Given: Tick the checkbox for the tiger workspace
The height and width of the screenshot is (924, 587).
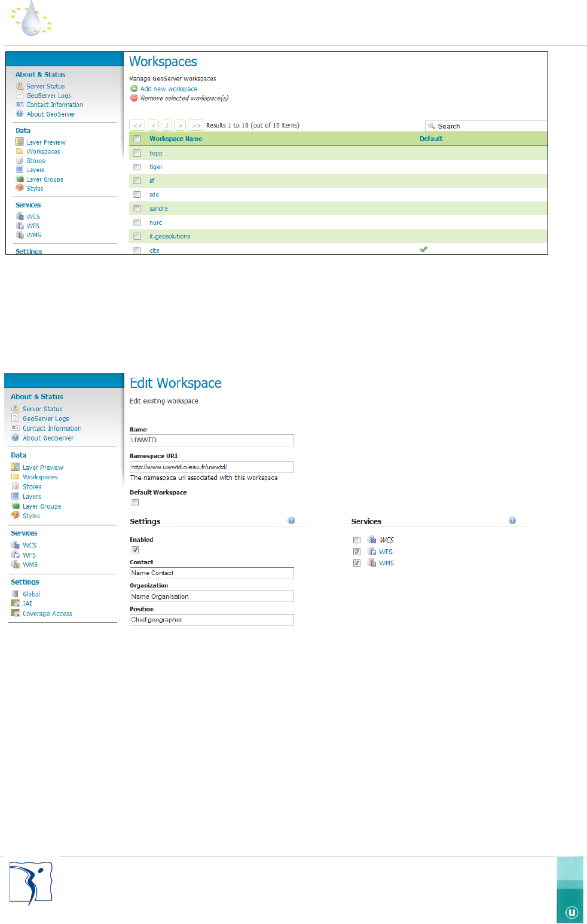Looking at the screenshot, I should pyautogui.click(x=137, y=167).
